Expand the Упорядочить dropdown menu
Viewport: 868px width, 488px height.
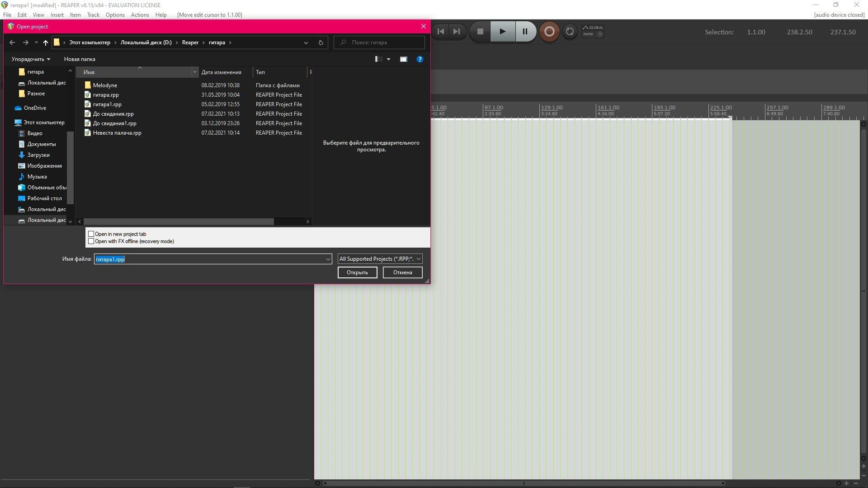pyautogui.click(x=31, y=59)
